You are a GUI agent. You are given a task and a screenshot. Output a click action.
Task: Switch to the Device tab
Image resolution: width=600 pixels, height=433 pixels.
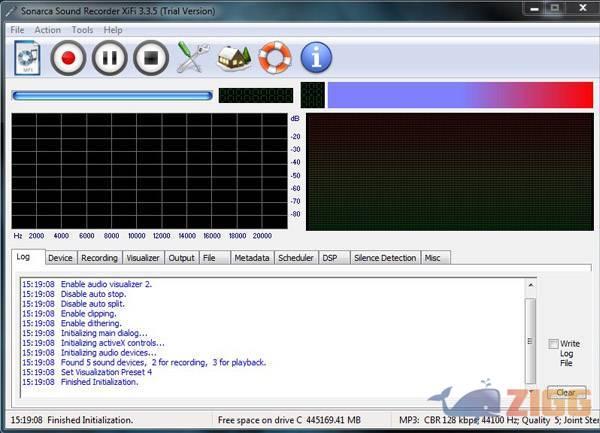[x=60, y=258]
